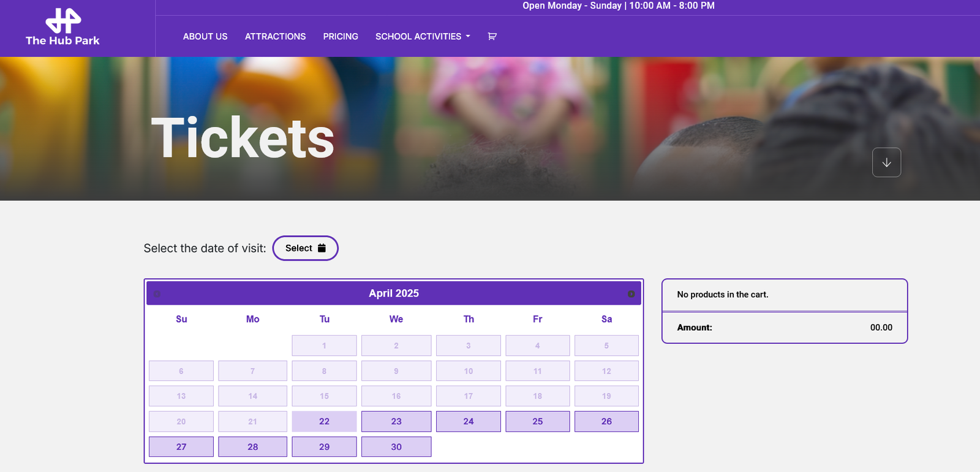Click the April 2025 month title
Viewport: 980px width, 472px height.
coord(394,294)
